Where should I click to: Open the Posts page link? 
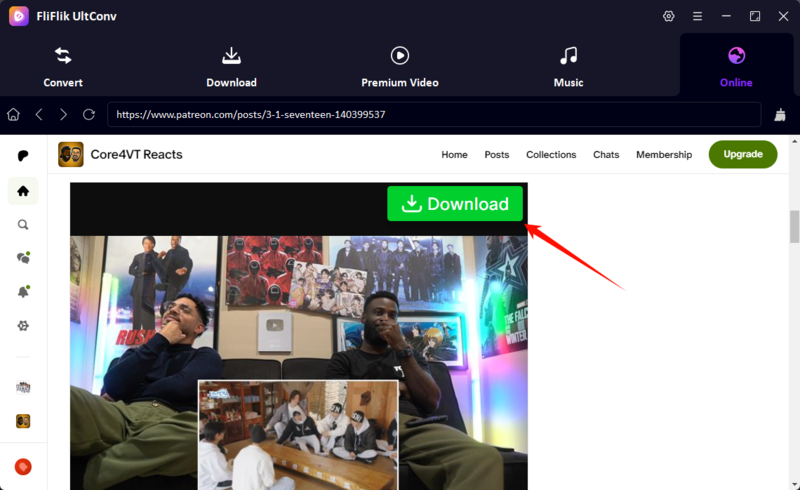(496, 155)
